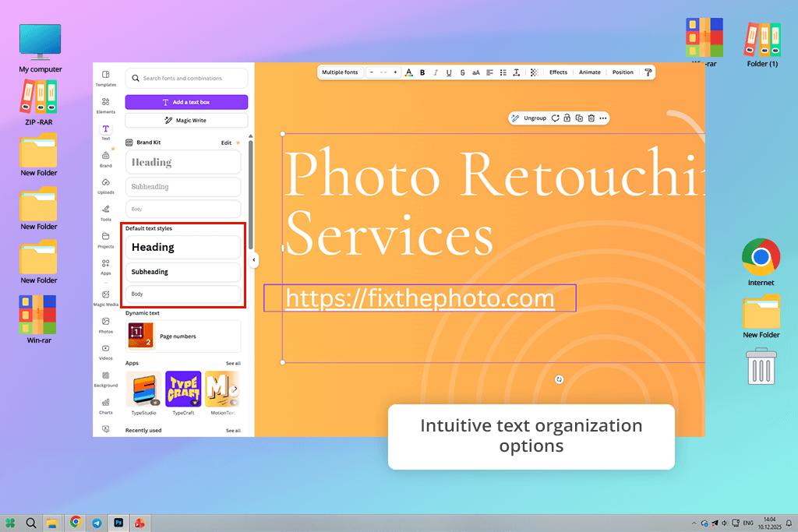This screenshot has height=532, width=798.
Task: Open the Animate panel
Action: [590, 72]
